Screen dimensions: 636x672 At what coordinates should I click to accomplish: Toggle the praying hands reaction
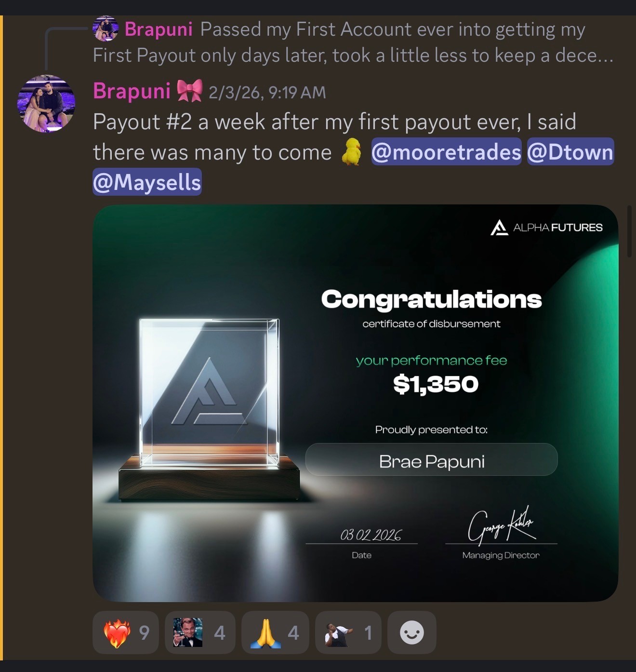[275, 632]
